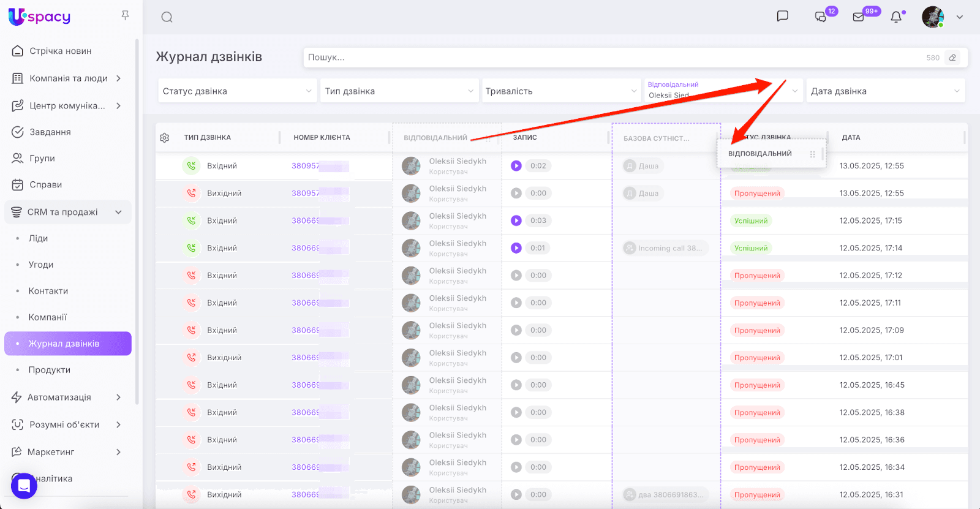Image resolution: width=980 pixels, height=509 pixels.
Task: Click the single speech bubble icon
Action: [x=782, y=17]
